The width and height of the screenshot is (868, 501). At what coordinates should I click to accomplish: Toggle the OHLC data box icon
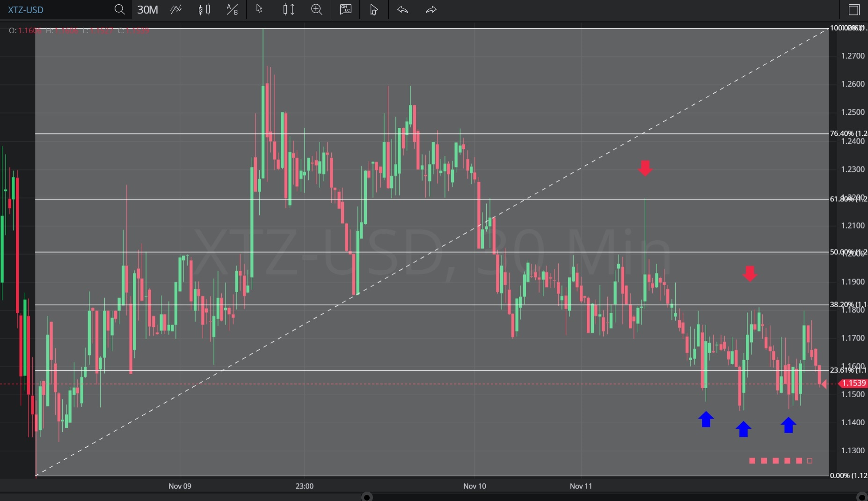[x=346, y=9]
